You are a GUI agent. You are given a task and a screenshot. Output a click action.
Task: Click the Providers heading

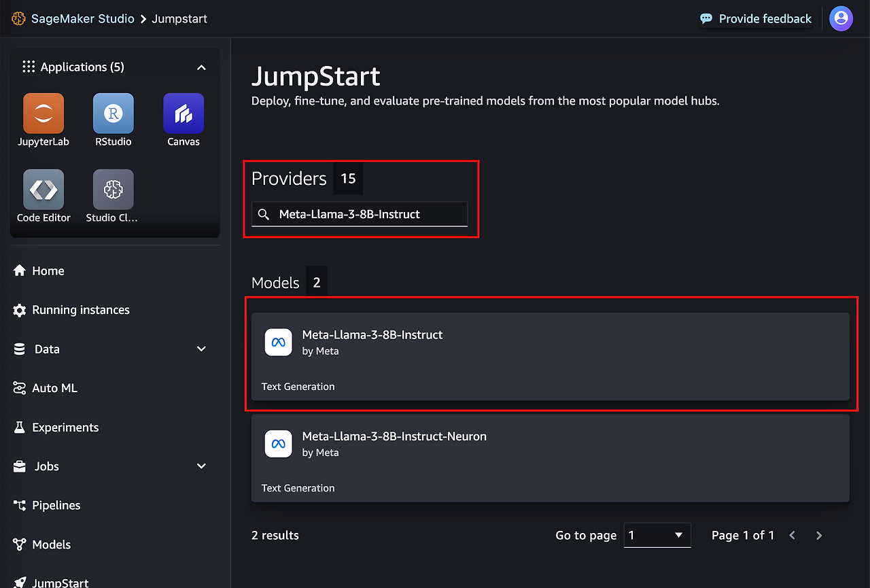289,178
